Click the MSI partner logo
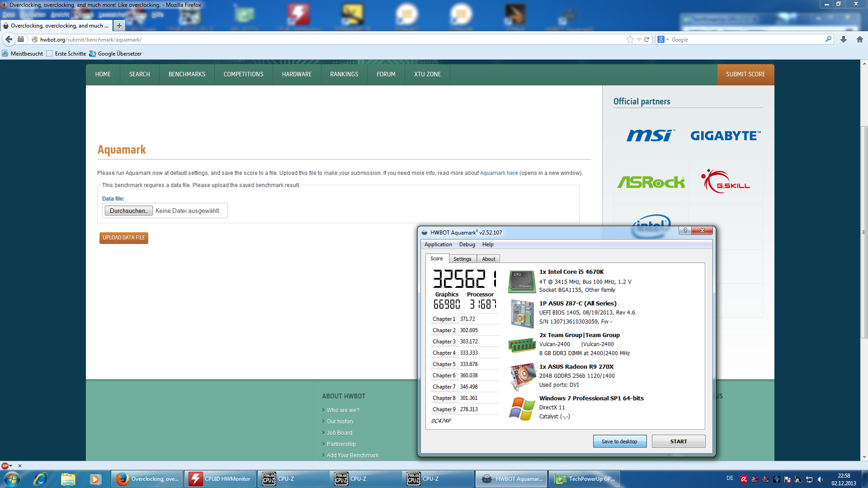 point(651,135)
